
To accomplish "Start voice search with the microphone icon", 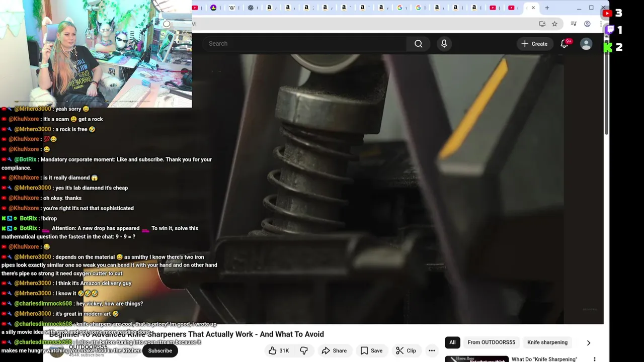I will pos(444,44).
